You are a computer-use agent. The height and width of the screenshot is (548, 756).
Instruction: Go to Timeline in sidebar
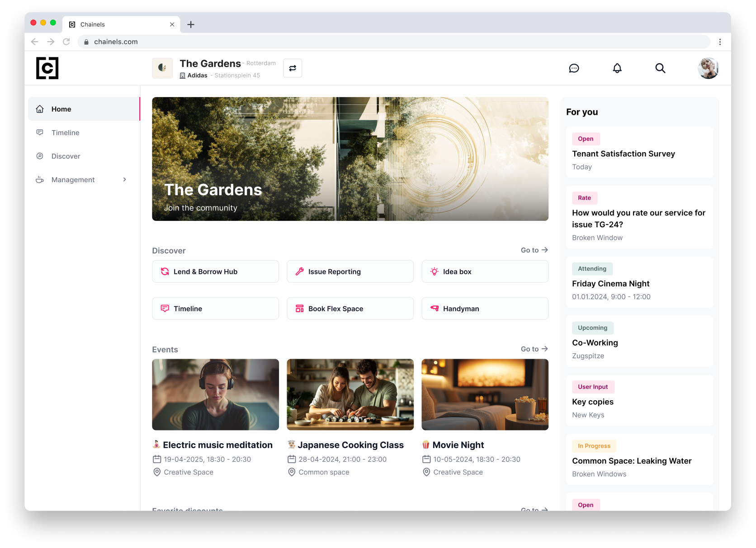[66, 133]
